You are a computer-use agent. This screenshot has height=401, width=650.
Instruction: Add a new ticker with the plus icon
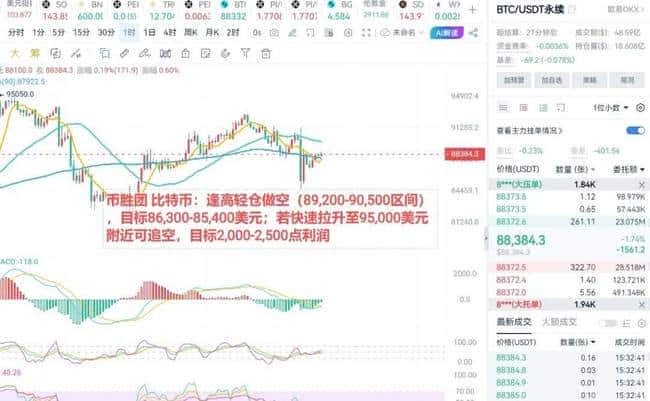pos(472,10)
